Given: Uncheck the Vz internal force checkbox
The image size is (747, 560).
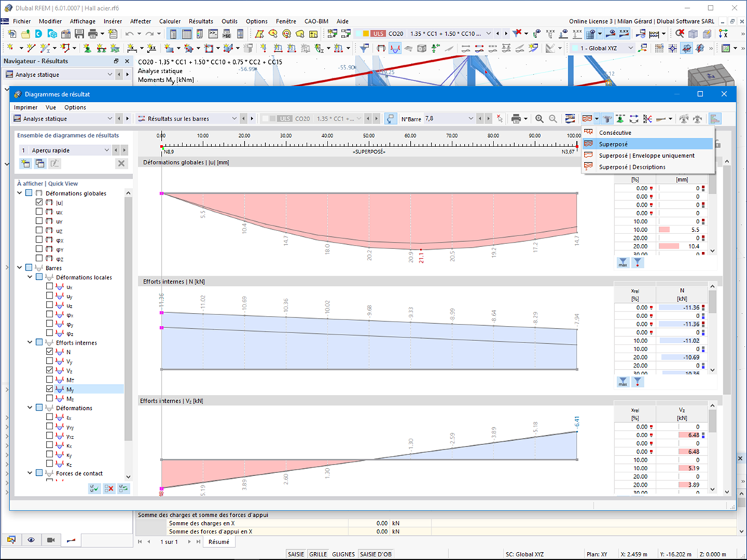Looking at the screenshot, I should point(50,370).
